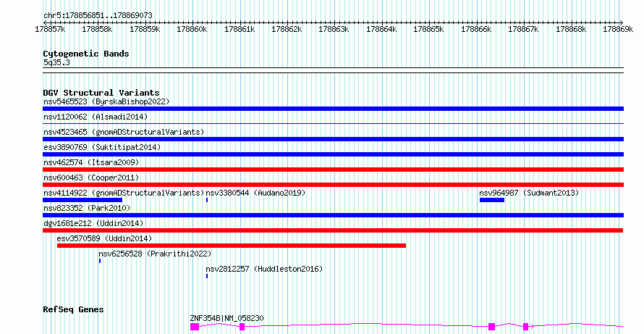Click the chr5:178856851..178869073 position label
The width and height of the screenshot is (644, 334).
98,16
